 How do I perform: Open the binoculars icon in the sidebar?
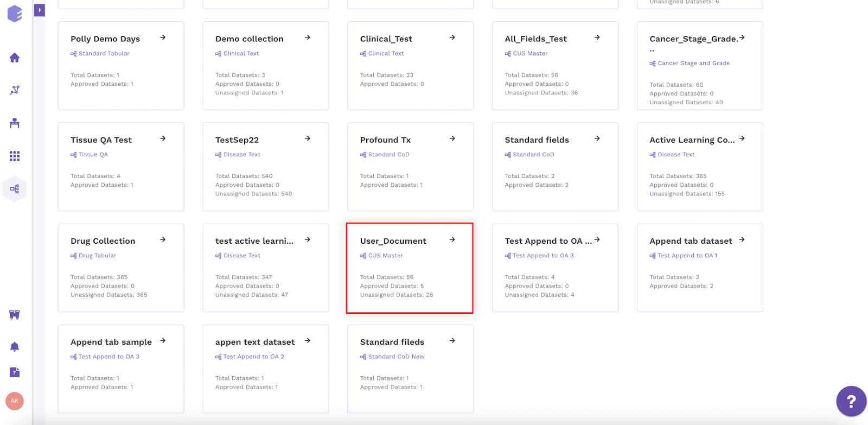(x=15, y=314)
